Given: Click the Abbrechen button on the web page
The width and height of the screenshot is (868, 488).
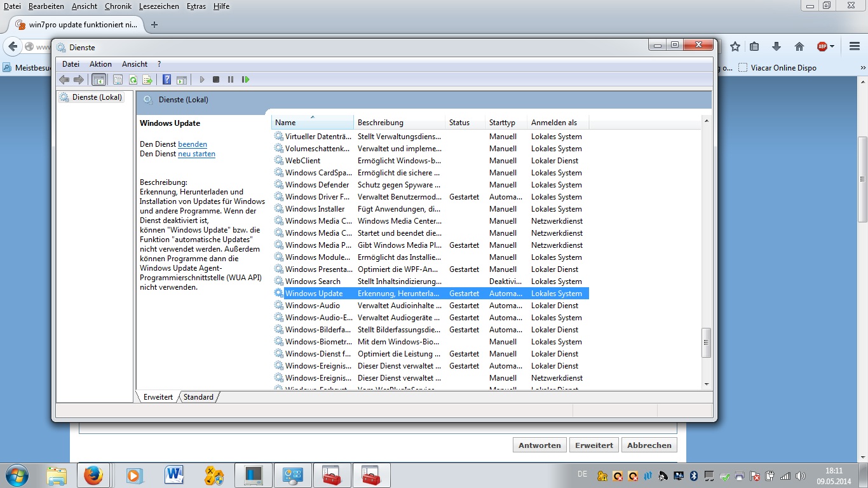Looking at the screenshot, I should 649,445.
